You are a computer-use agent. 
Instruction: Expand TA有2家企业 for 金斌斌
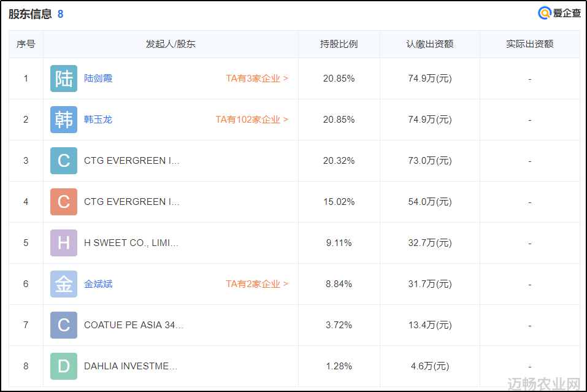tap(257, 284)
